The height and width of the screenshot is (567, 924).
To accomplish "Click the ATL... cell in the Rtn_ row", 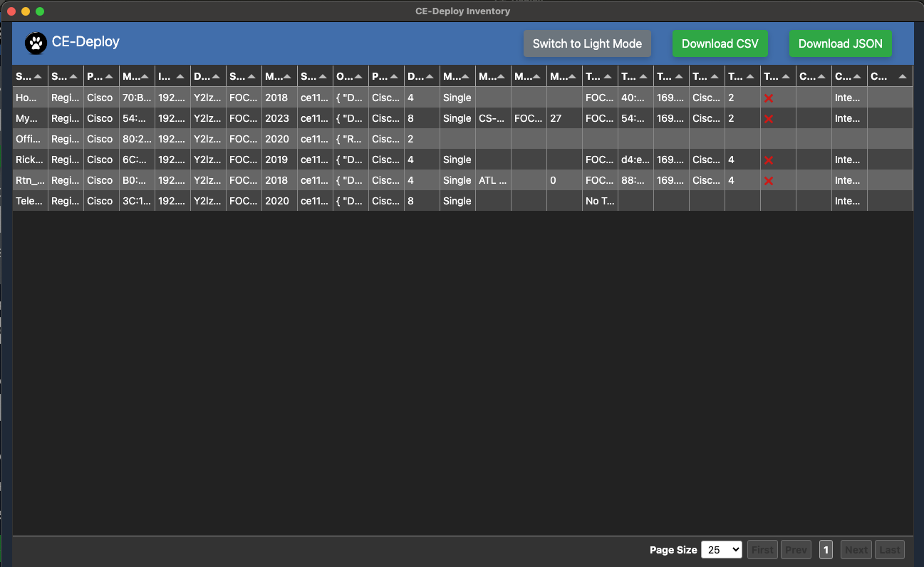I will point(493,181).
